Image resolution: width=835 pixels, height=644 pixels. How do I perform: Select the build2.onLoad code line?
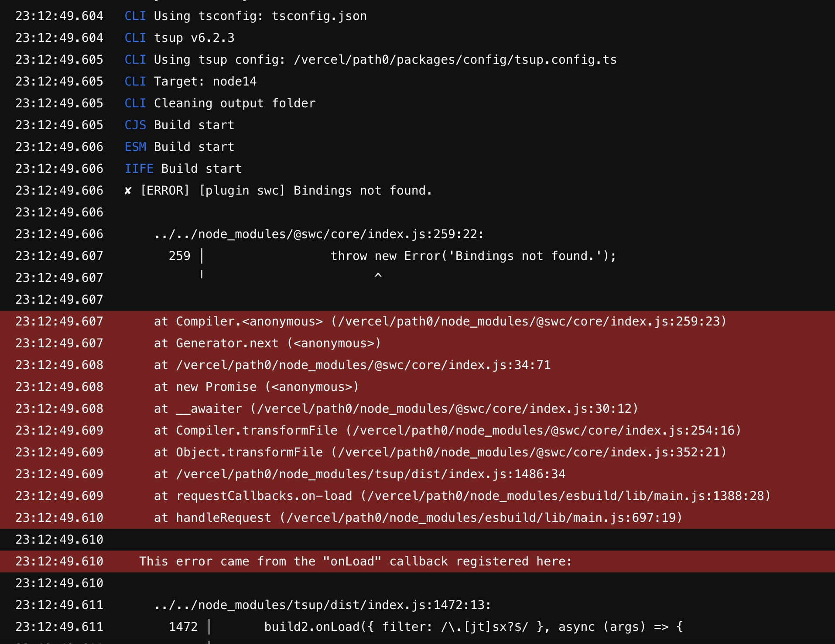pyautogui.click(x=473, y=627)
